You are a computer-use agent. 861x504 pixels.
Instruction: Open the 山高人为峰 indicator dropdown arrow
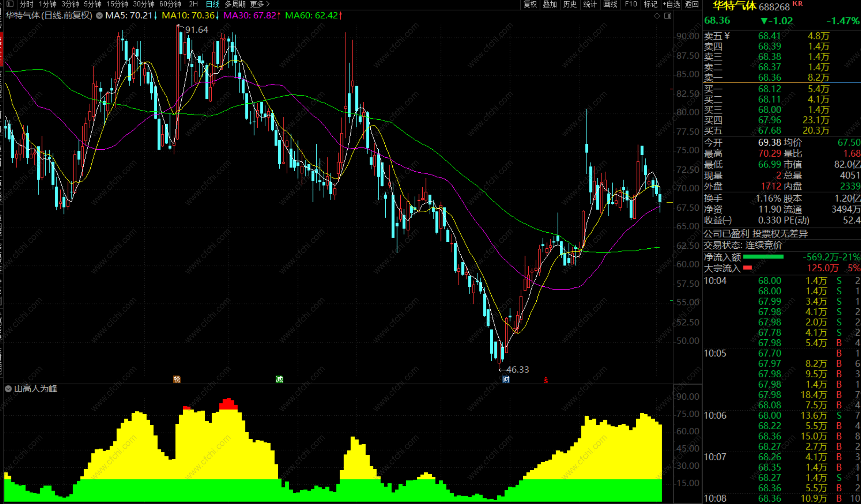click(x=8, y=389)
